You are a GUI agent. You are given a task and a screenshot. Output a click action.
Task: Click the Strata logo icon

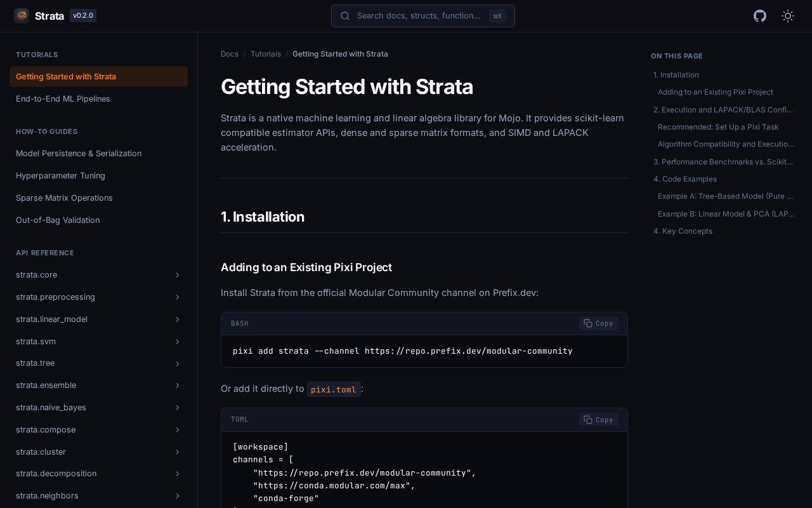22,15
